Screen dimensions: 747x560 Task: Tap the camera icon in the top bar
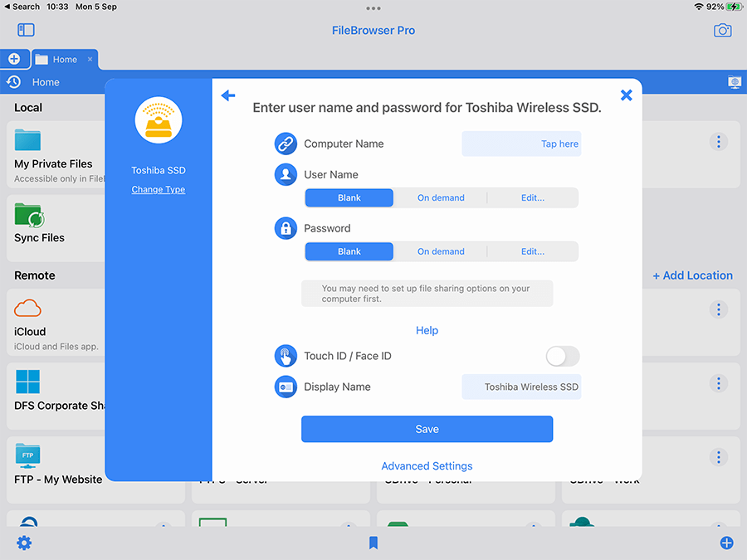point(722,31)
